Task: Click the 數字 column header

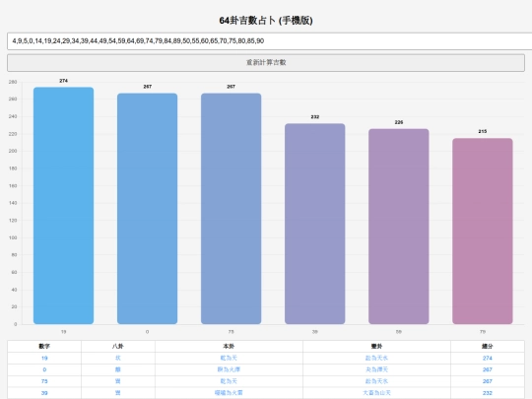Action: [x=44, y=347]
